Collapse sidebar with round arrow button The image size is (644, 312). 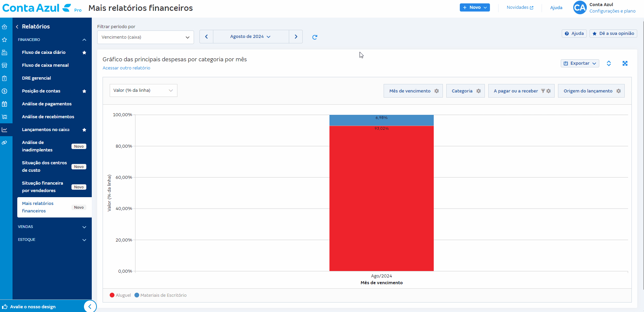pyautogui.click(x=90, y=307)
